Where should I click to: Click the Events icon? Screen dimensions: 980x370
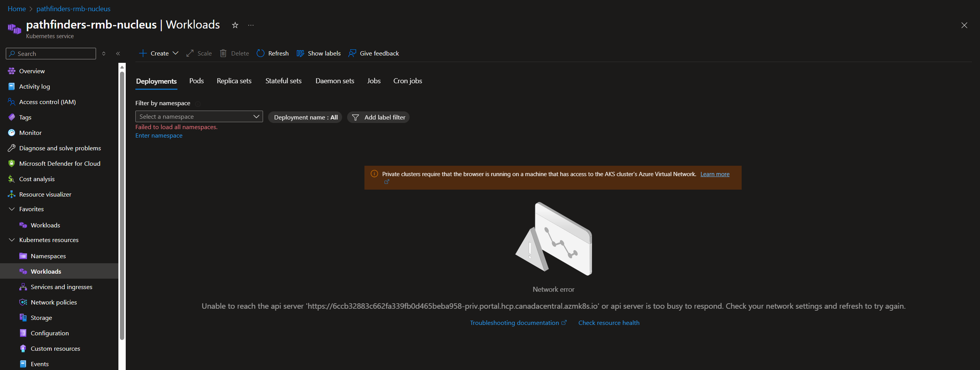click(23, 364)
